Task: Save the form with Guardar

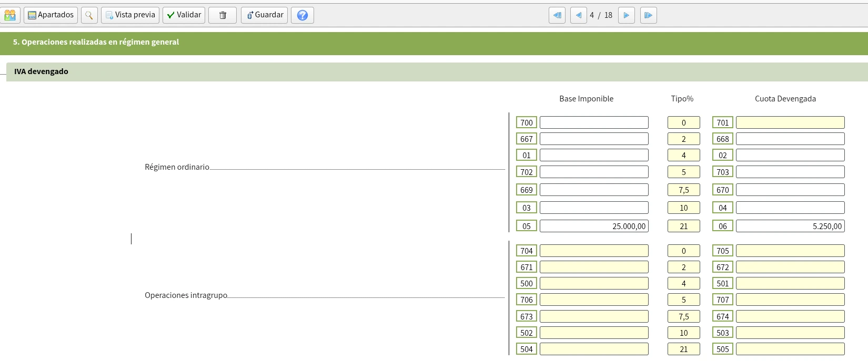Action: (x=264, y=15)
